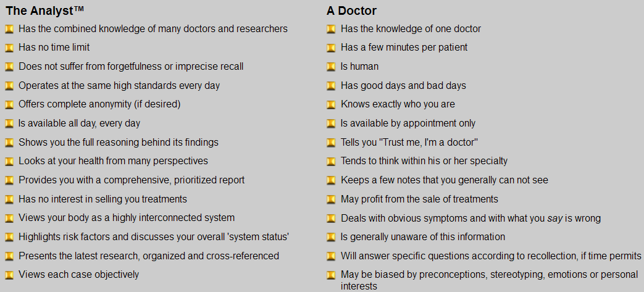Click bullet icon beside 'Has the knowledge of one doctor'
644x292 pixels.
(331, 29)
